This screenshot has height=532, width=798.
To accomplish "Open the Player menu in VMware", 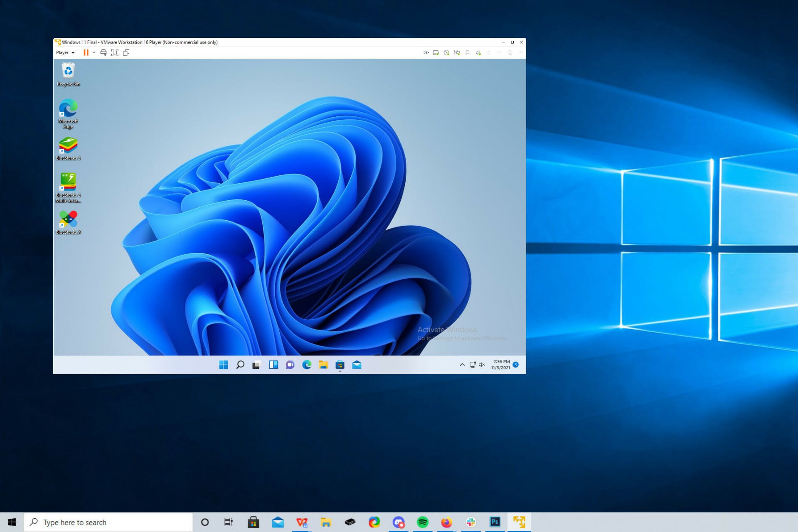I will coord(65,53).
